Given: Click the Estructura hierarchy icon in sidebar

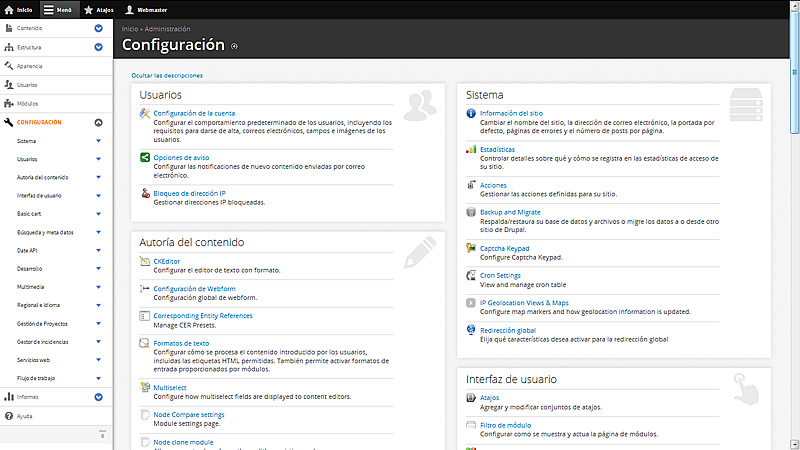Looking at the screenshot, I should pyautogui.click(x=9, y=47).
